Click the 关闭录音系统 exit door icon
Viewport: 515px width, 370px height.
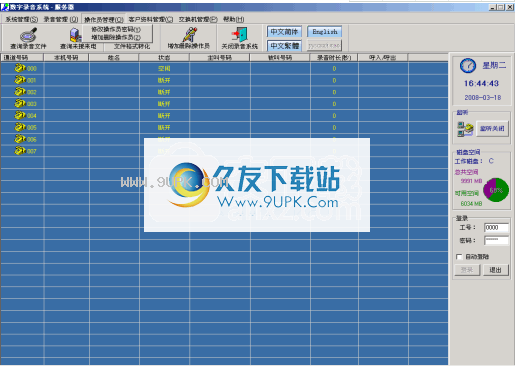tap(240, 34)
